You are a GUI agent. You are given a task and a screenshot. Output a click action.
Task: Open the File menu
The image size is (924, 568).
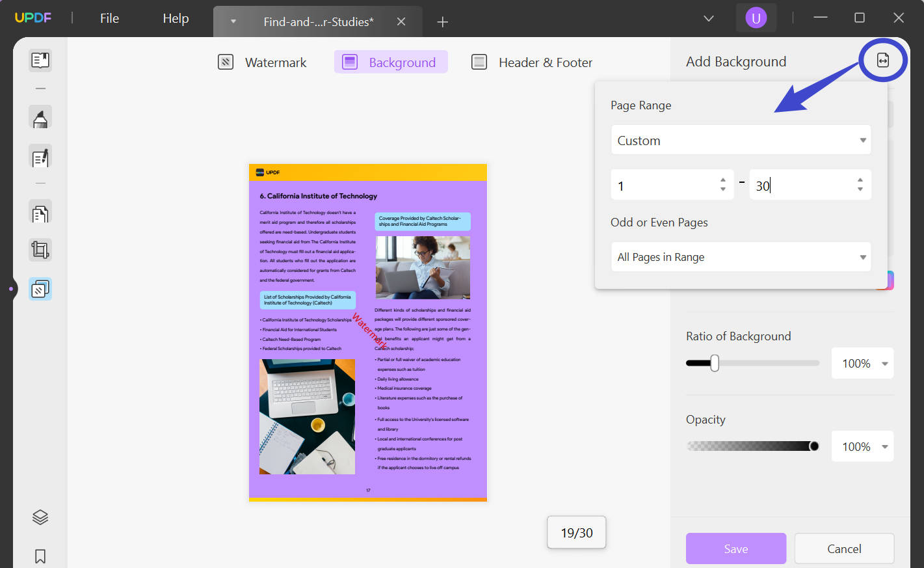[109, 18]
